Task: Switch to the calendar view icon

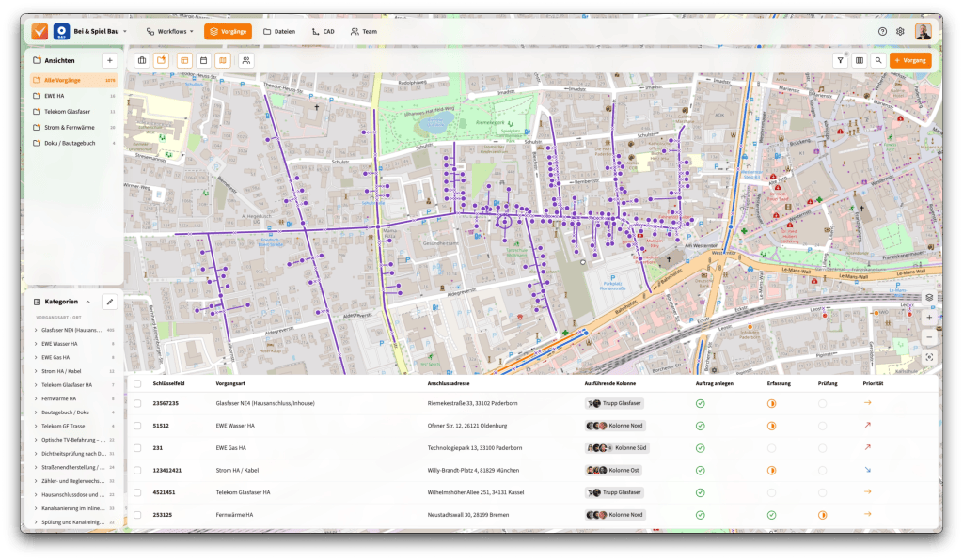Action: point(204,60)
